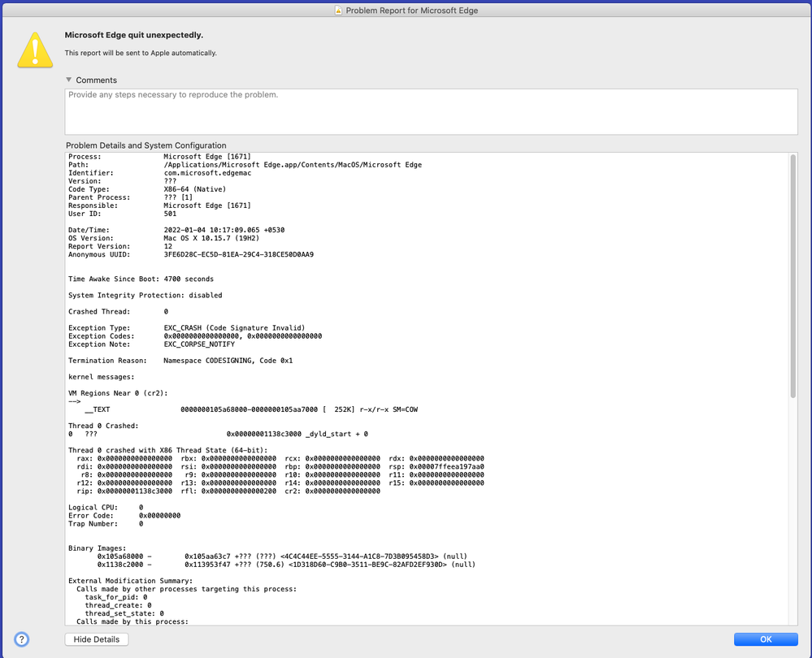Click the Path line with /Applications/Microsoft Edge.app
Viewport: 812px width, 658px height.
(x=245, y=165)
